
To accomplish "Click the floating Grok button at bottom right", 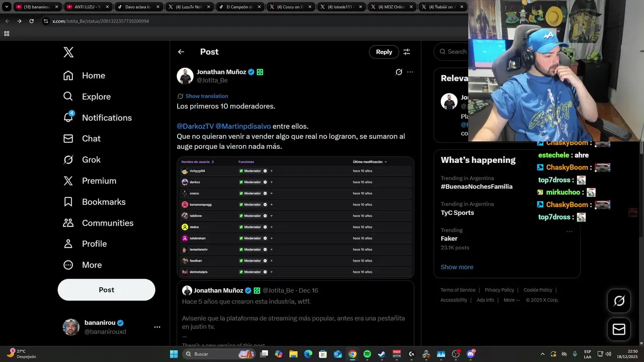I will pyautogui.click(x=619, y=301).
